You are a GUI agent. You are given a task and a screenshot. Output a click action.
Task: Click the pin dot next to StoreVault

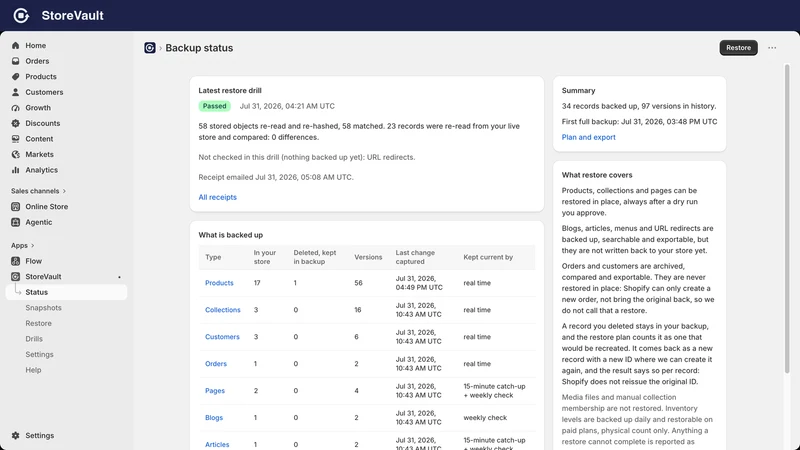point(119,277)
